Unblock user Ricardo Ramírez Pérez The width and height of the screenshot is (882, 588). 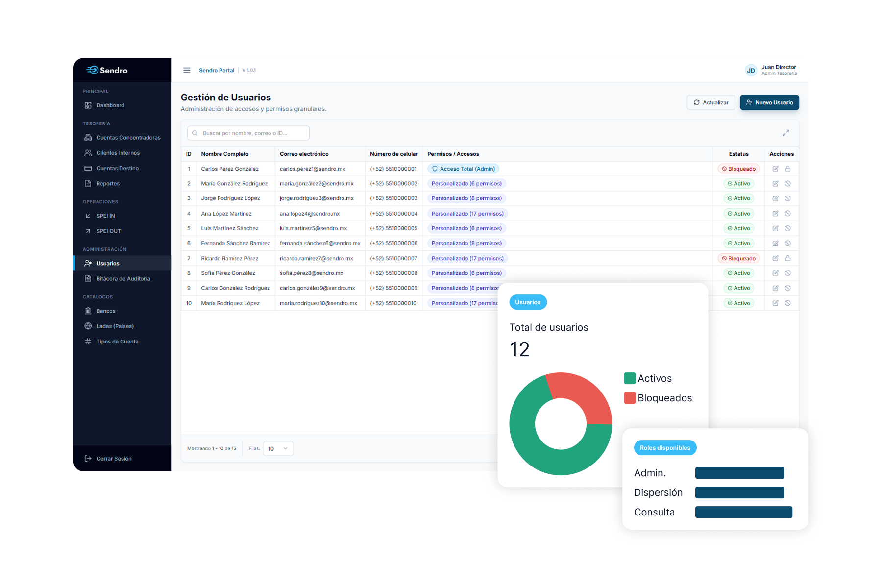tap(788, 258)
